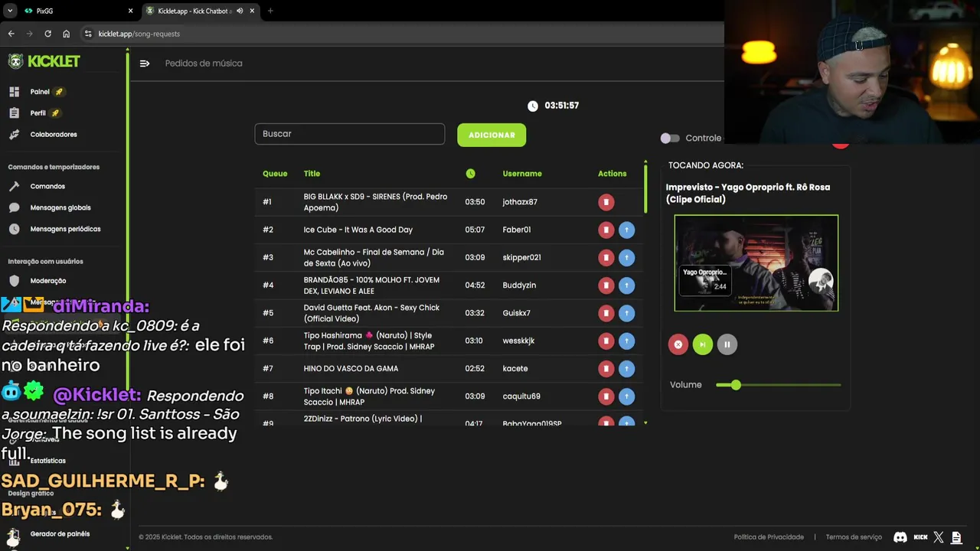
Task: Move David Guetta Sexy Chick up
Action: (626, 313)
